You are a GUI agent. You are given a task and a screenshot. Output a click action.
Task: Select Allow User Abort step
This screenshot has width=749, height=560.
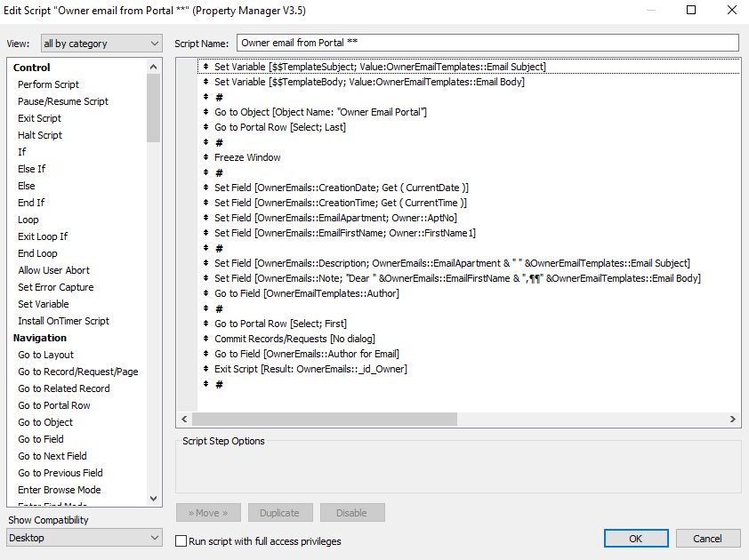tap(54, 270)
